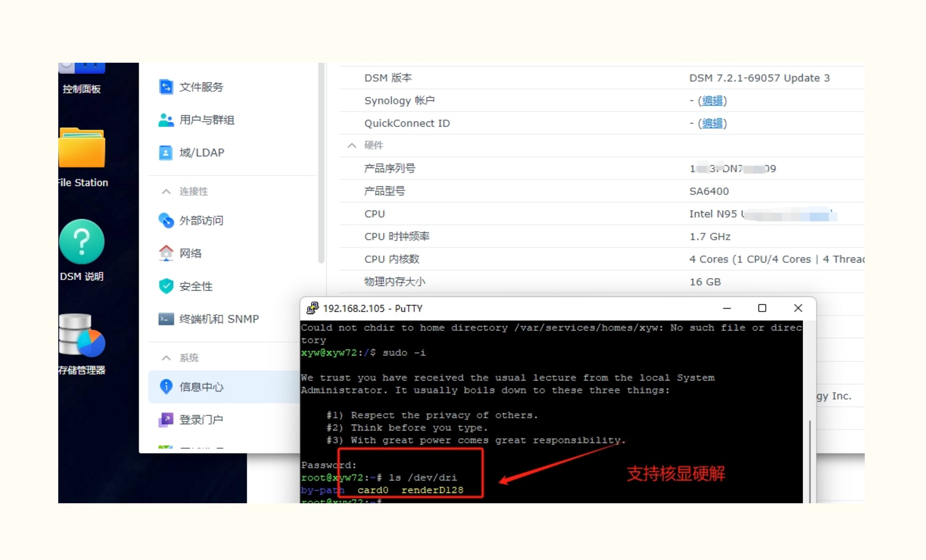This screenshot has width=926, height=560.
Task: Collapse the 硬件 info section
Action: coord(352,146)
